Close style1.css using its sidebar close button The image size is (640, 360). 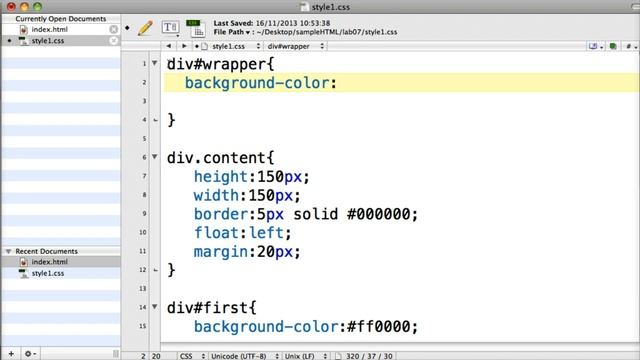113,40
